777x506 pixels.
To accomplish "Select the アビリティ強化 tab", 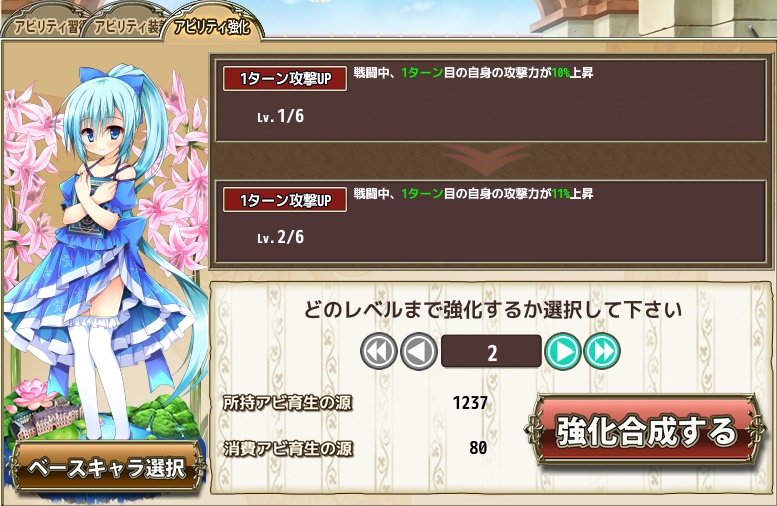I will (213, 26).
